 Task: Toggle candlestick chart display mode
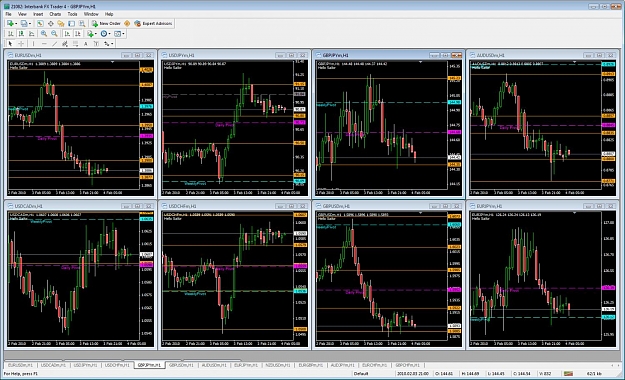21,33
